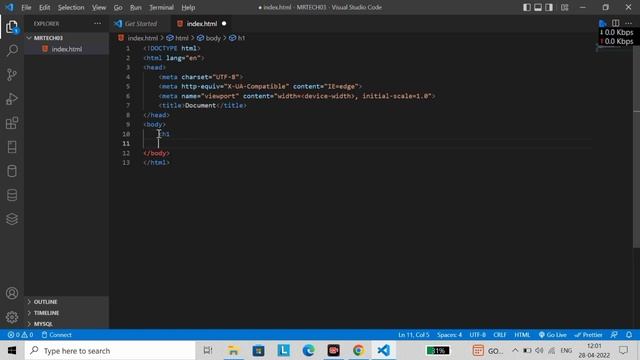This screenshot has height=360, width=640.
Task: Click the errors and warnings status indicator
Action: [20, 335]
